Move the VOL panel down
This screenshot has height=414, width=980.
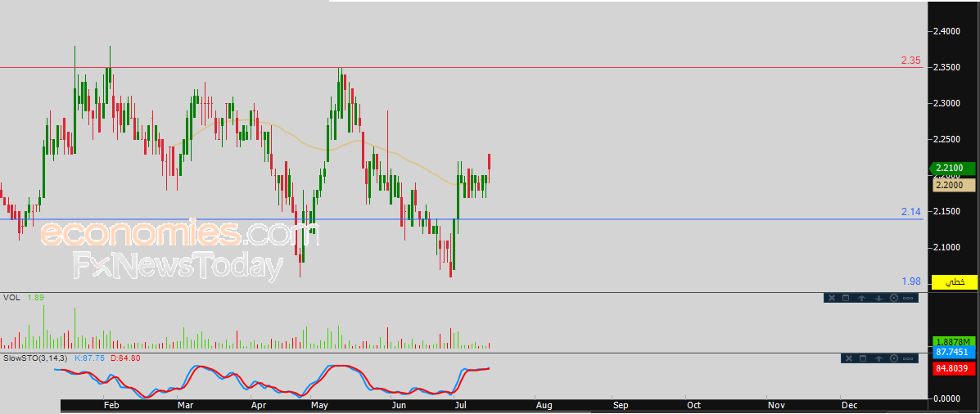(x=878, y=299)
